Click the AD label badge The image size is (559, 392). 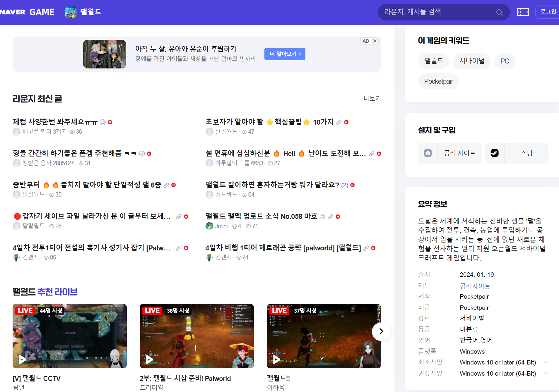point(366,41)
